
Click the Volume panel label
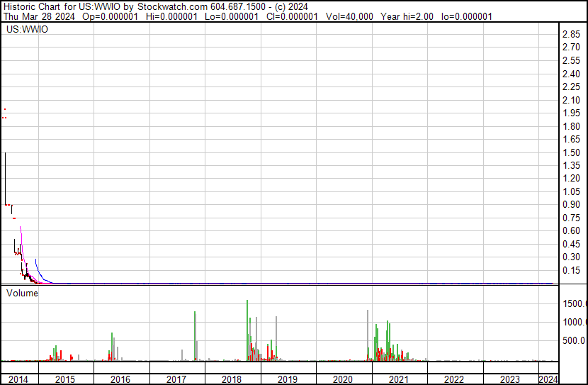(22, 293)
